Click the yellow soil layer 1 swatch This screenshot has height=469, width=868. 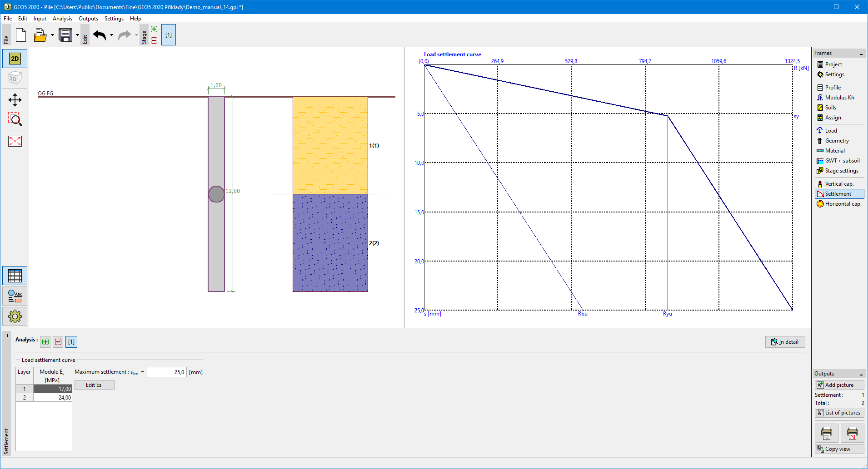[x=330, y=145]
